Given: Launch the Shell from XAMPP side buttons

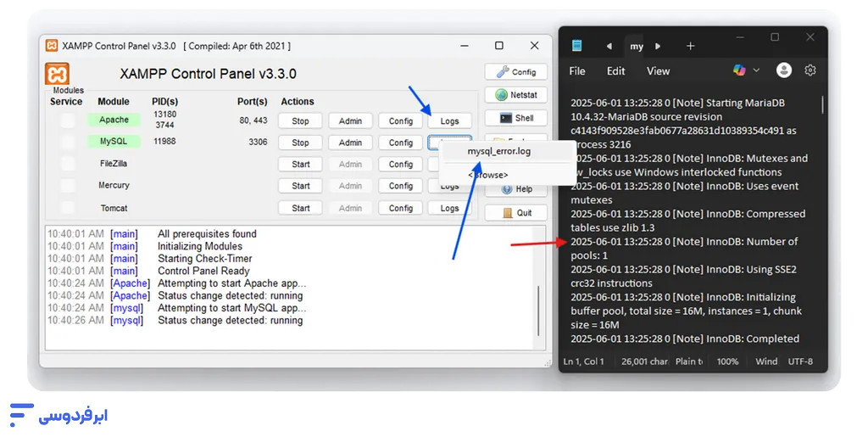Looking at the screenshot, I should 516,118.
